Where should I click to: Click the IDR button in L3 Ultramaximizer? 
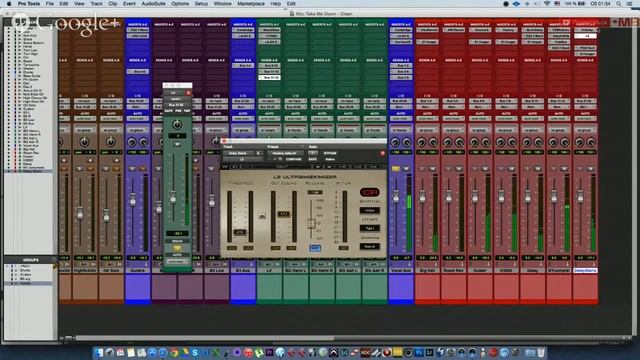tap(369, 192)
